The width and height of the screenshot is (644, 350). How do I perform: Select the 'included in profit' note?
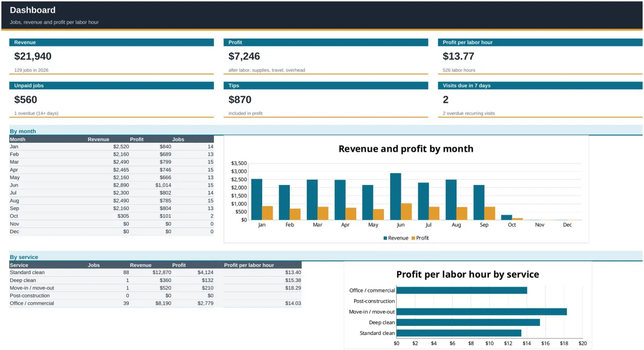[x=246, y=114]
